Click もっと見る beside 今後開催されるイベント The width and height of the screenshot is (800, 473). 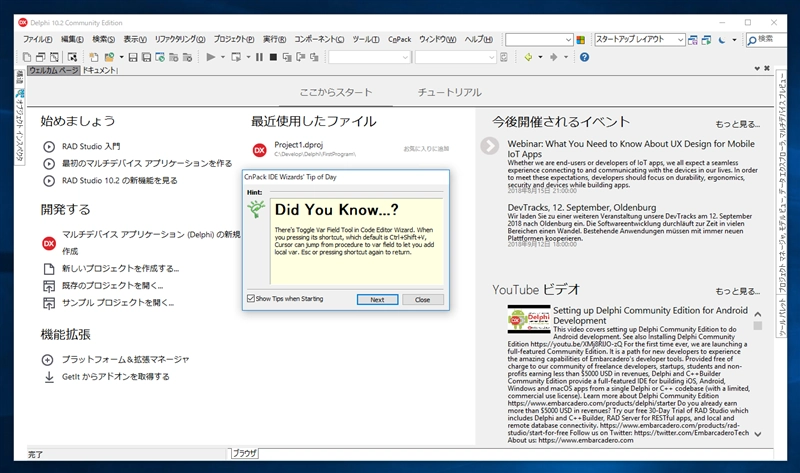coord(737,124)
